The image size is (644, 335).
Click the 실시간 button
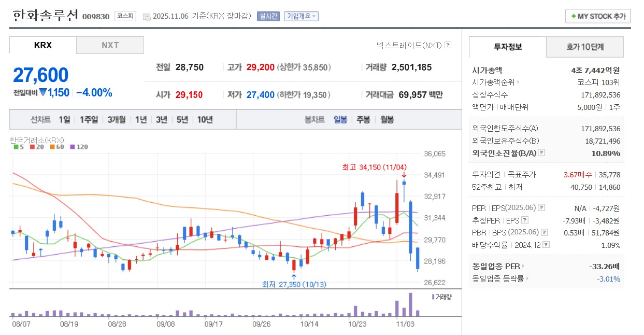click(x=268, y=16)
